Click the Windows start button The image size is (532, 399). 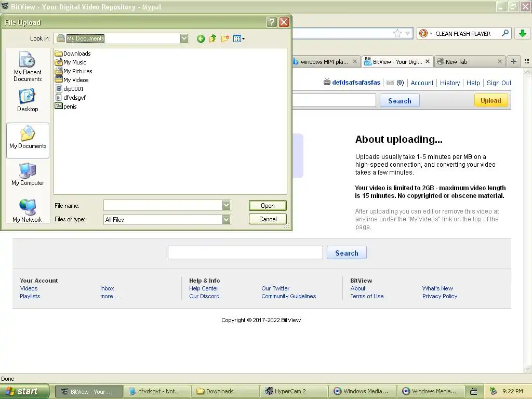(x=25, y=391)
